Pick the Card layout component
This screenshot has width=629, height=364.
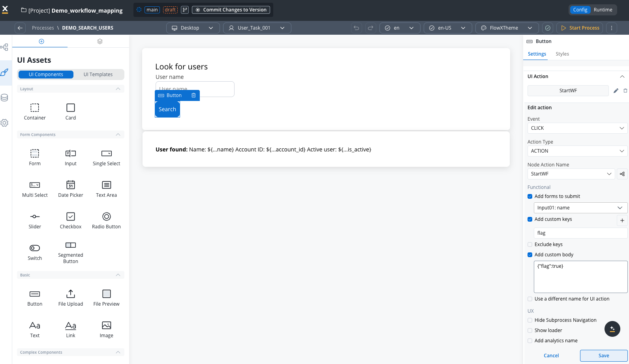tap(71, 112)
